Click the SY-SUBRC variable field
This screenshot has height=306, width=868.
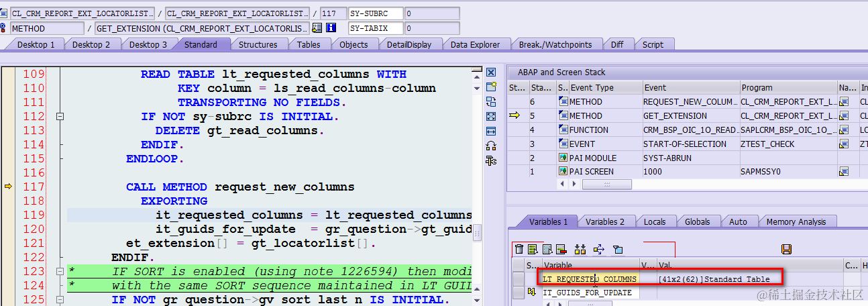[376, 13]
